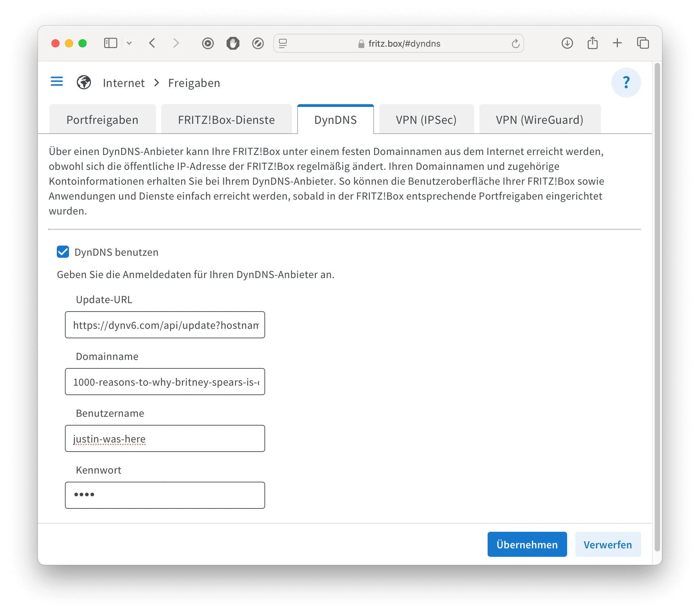The width and height of the screenshot is (700, 615).
Task: Open the hamburger navigation menu
Action: tap(57, 82)
